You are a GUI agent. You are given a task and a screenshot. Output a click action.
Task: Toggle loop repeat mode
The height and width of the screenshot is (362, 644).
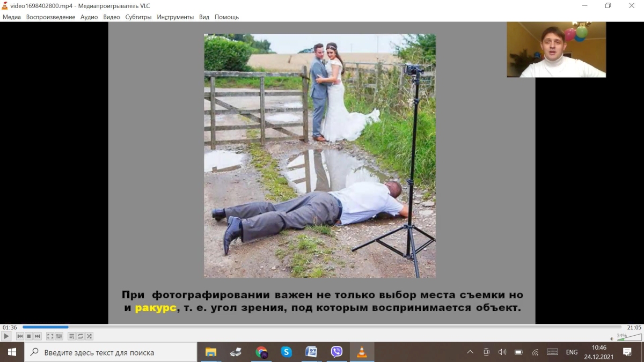80,336
